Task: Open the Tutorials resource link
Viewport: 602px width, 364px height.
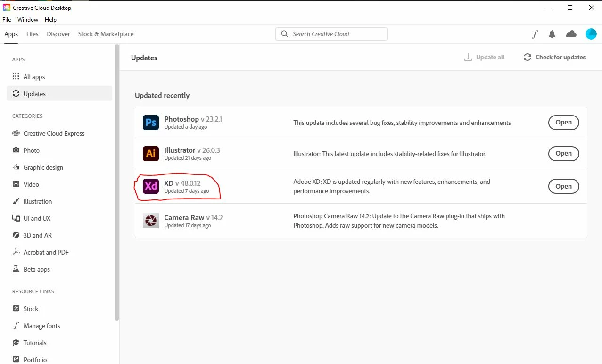Action: coord(59,343)
